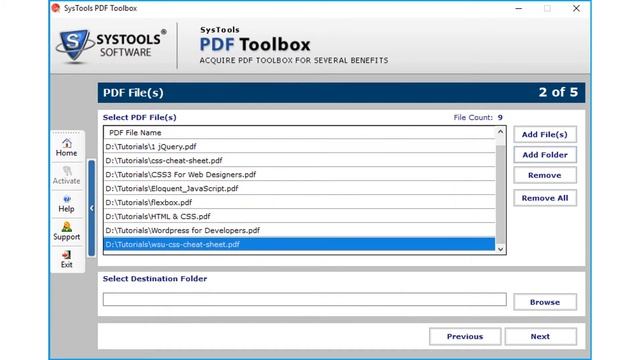640x360 pixels.
Task: Click the PDF File Name column header
Action: [300, 133]
